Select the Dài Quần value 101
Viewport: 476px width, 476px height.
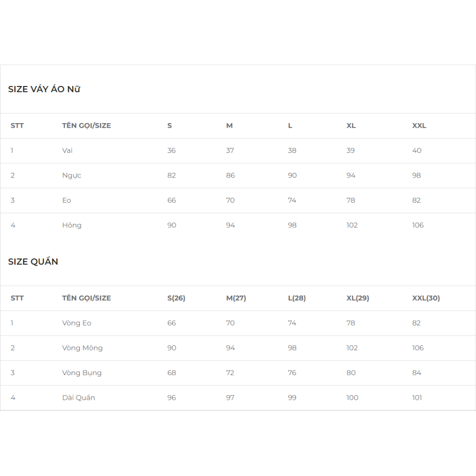(417, 398)
